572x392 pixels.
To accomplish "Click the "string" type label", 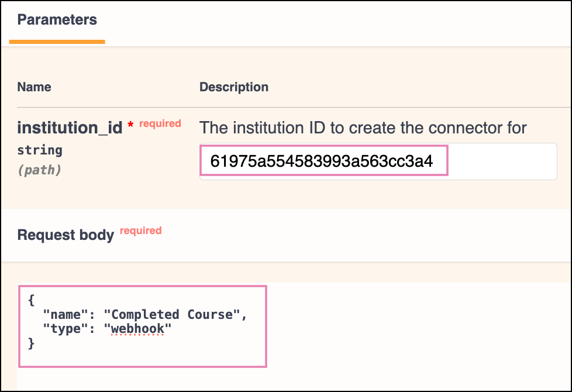I will 40,150.
